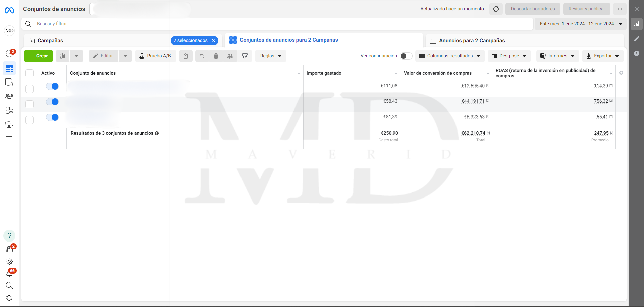The height and width of the screenshot is (307, 644).
Task: Expand the Columnas: resultados dropdown
Action: pyautogui.click(x=450, y=56)
